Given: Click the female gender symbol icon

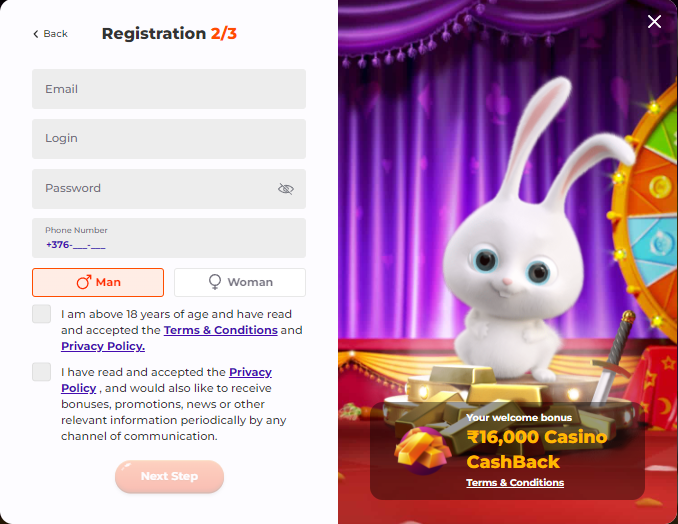Looking at the screenshot, I should coord(215,282).
